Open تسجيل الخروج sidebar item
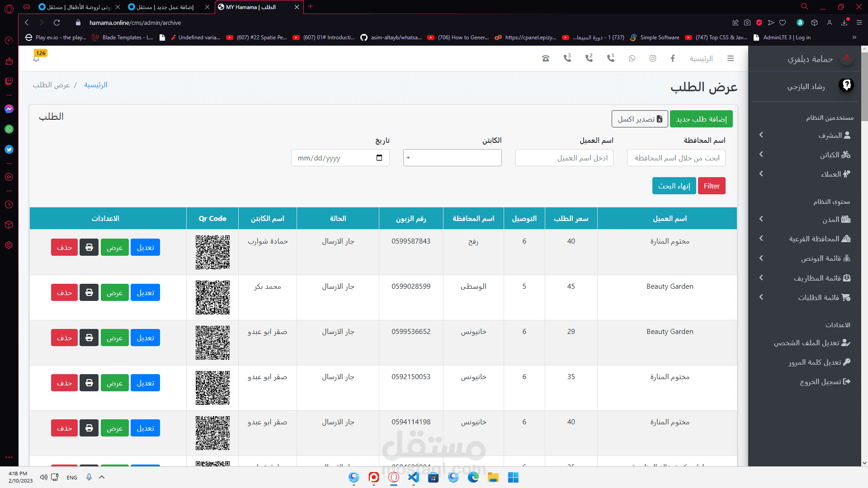 pos(825,382)
